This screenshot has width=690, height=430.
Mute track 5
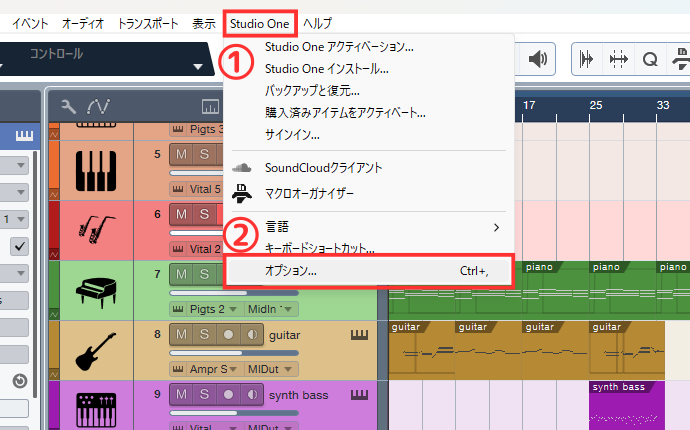point(181,154)
